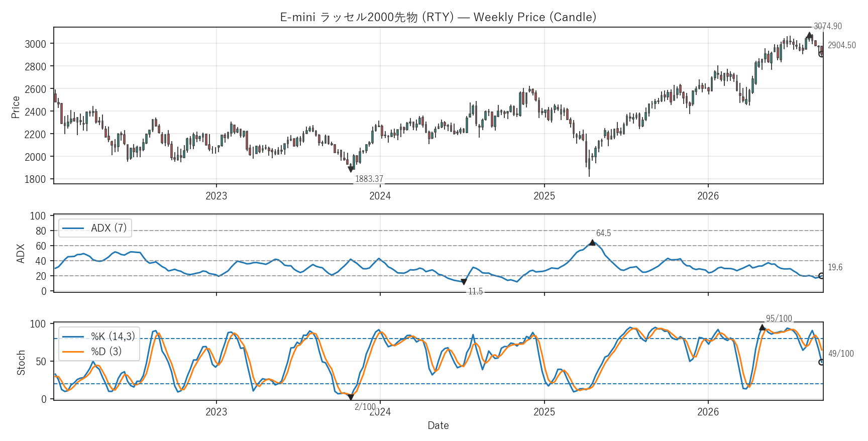The image size is (868, 441).
Task: Click the circle marker at the latest ADX value
Action: [821, 276]
